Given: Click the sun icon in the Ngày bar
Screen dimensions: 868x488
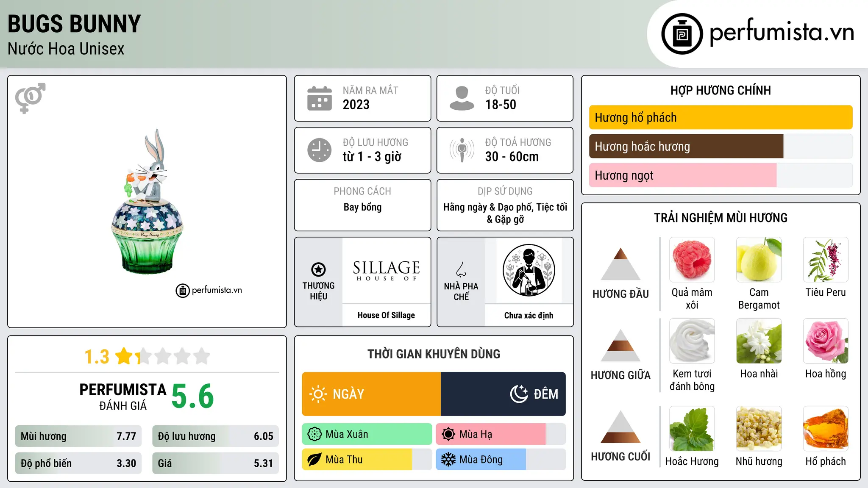Looking at the screenshot, I should coord(318,394).
